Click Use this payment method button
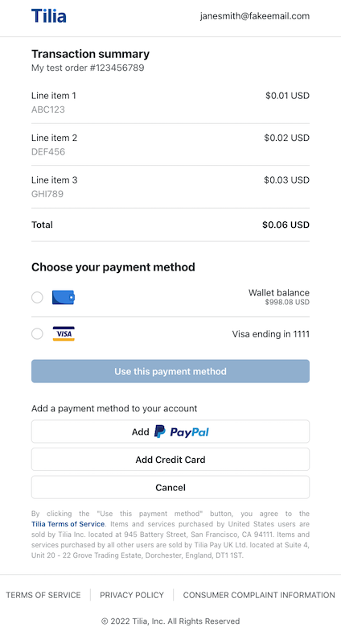The height and width of the screenshot is (644, 341). tap(170, 371)
